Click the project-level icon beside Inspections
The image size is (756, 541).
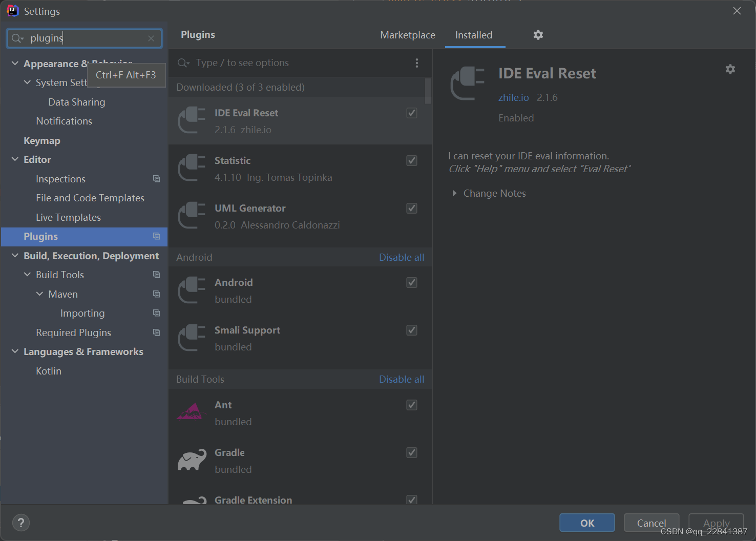(157, 179)
